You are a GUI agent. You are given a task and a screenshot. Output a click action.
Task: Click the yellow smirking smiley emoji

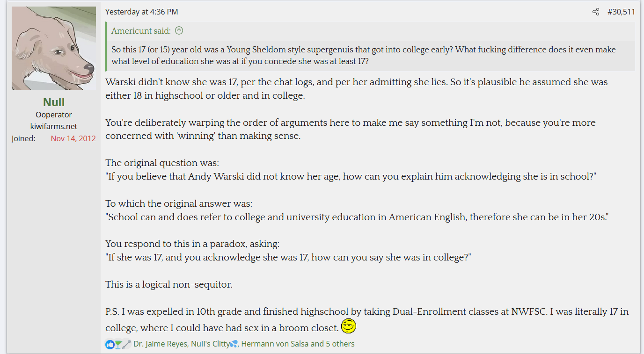click(349, 326)
